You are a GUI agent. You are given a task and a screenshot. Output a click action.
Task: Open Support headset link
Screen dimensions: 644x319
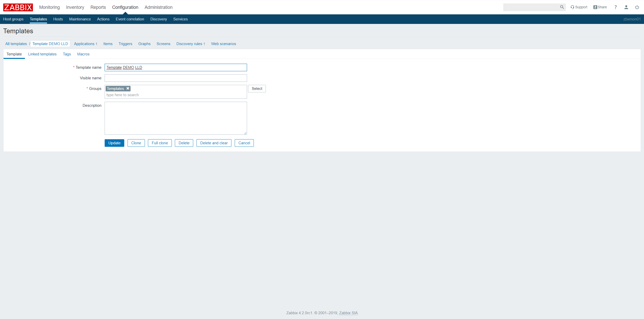(x=579, y=7)
